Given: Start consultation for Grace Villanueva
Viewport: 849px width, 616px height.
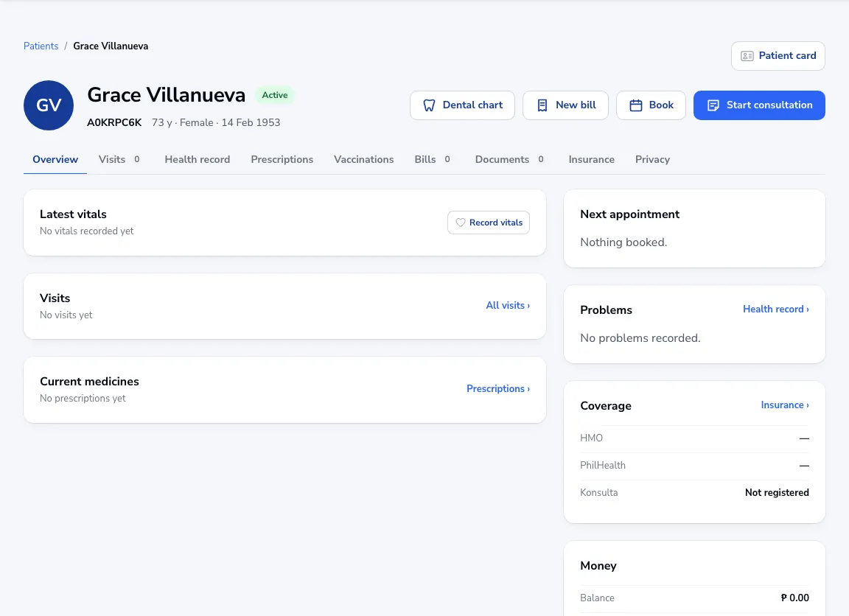Looking at the screenshot, I should coord(759,105).
